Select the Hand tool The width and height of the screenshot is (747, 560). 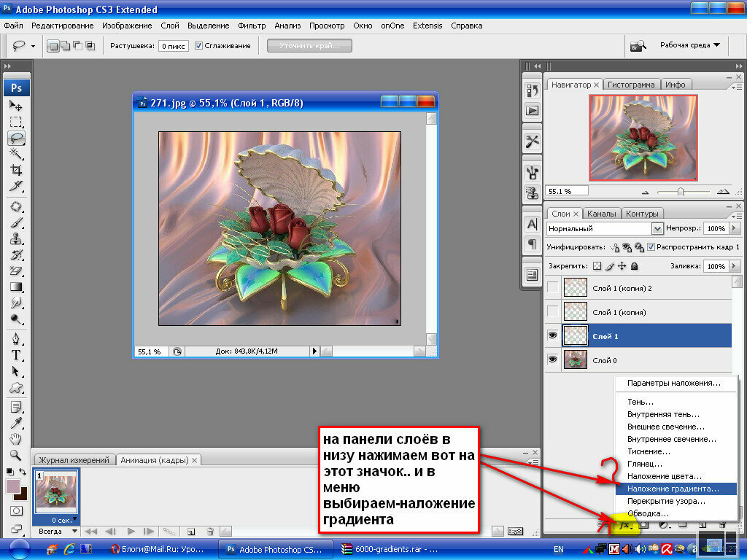pos(16,438)
